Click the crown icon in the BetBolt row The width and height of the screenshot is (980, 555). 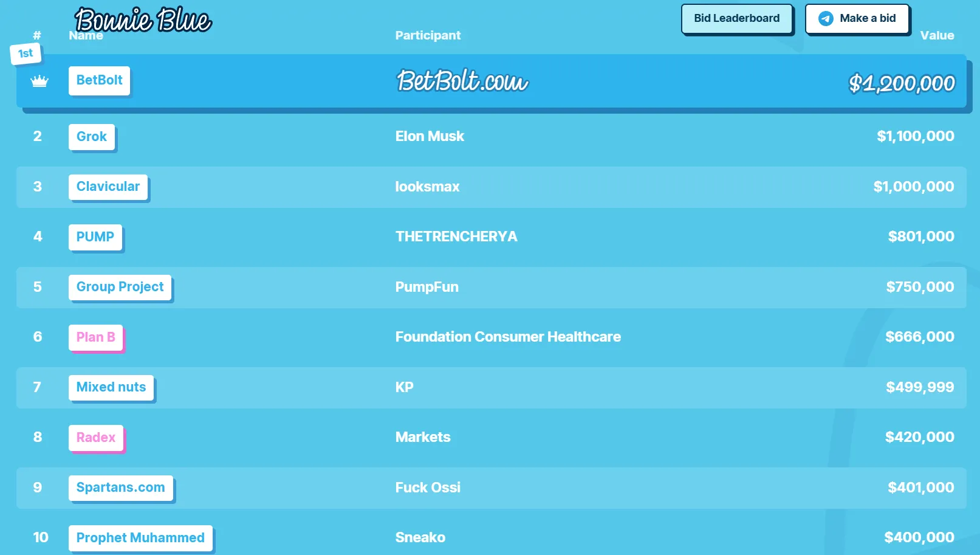tap(39, 81)
